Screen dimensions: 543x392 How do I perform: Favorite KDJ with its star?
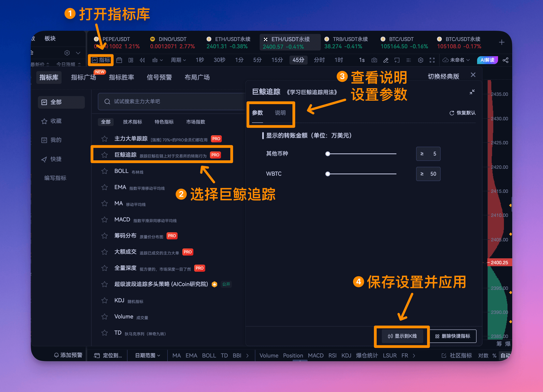[x=104, y=300]
